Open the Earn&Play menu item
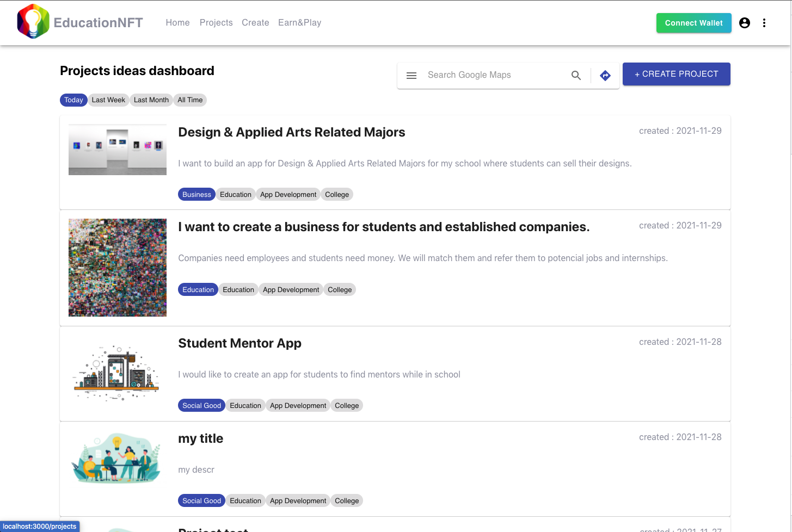The height and width of the screenshot is (532, 792). [299, 23]
